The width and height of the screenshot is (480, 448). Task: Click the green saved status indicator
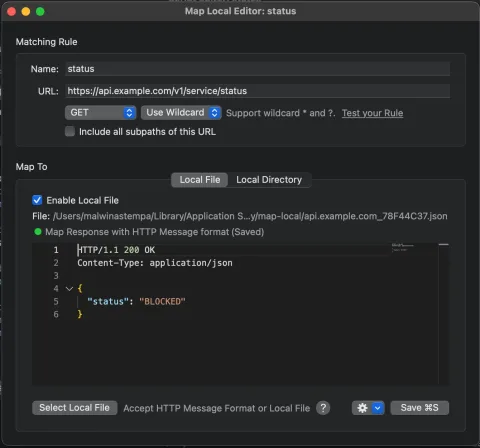click(38, 232)
